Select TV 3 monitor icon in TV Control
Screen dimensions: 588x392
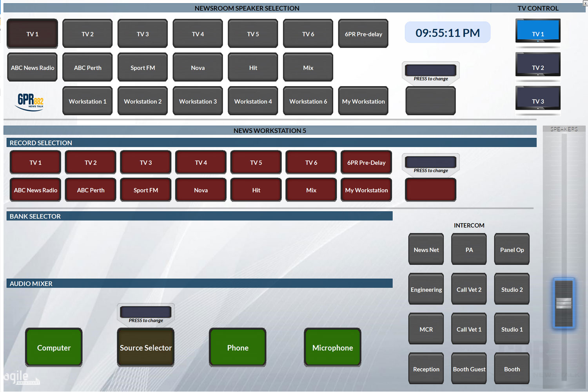coord(538,98)
